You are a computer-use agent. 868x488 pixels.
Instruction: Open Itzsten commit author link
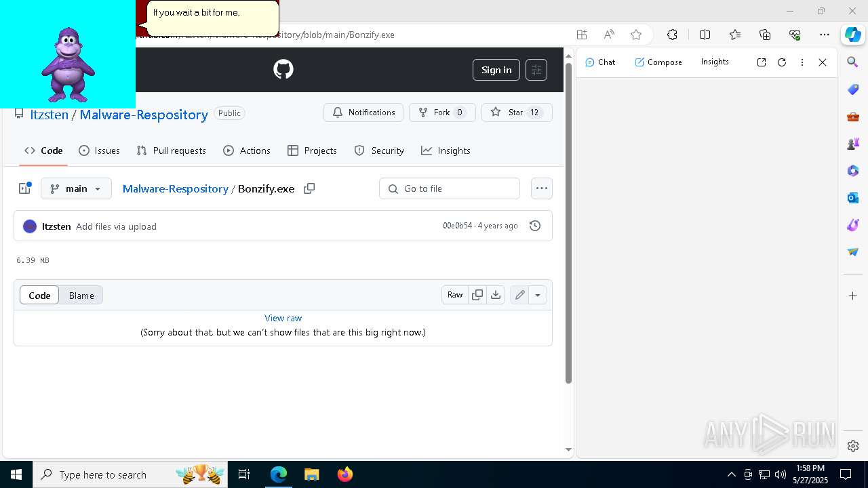tap(56, 226)
